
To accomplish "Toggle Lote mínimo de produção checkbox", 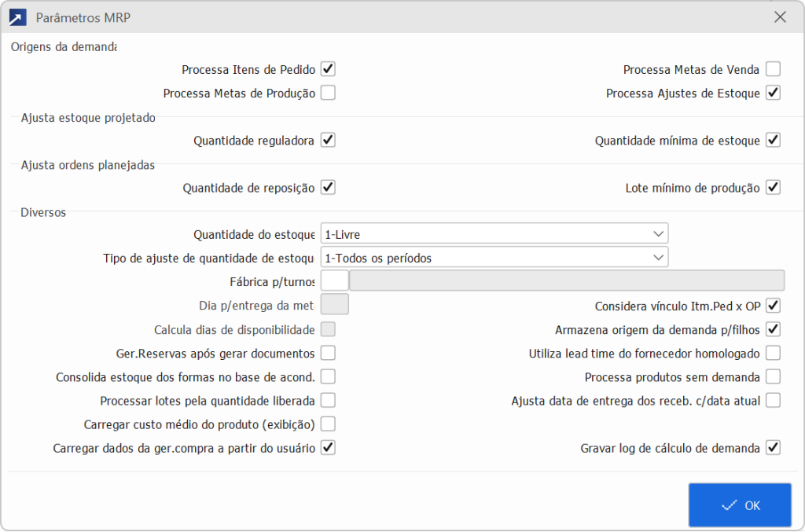I will pyautogui.click(x=774, y=187).
